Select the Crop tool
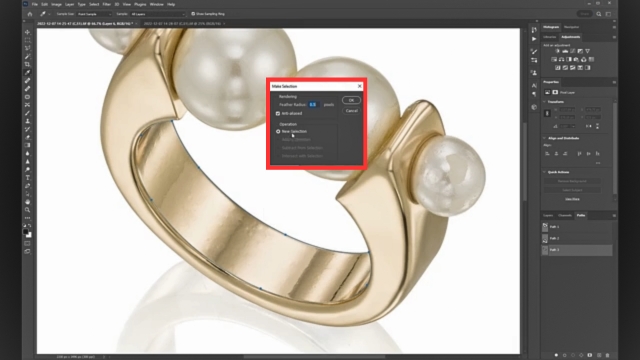The image size is (640, 360). pyautogui.click(x=27, y=64)
